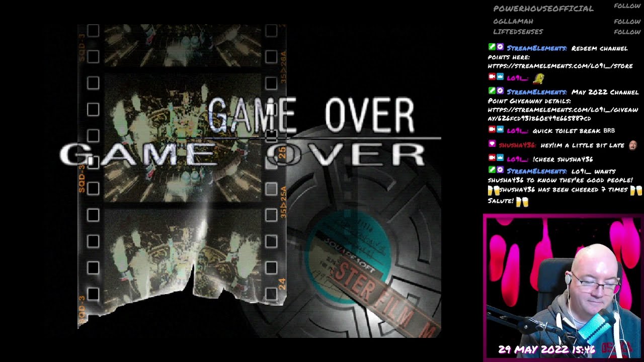Click the lower stretched GAME OVER text
The image size is (644, 362).
tap(242, 154)
